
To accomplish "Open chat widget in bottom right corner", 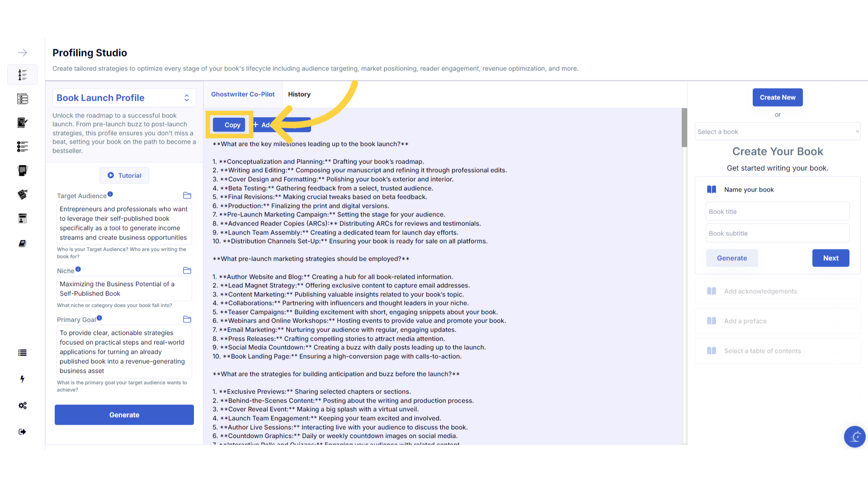I will pos(854,436).
